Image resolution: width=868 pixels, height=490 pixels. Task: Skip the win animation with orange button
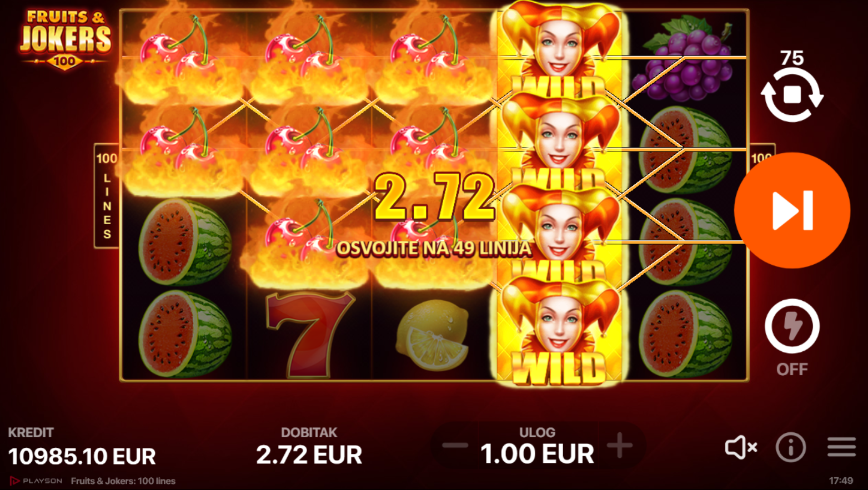(x=792, y=210)
